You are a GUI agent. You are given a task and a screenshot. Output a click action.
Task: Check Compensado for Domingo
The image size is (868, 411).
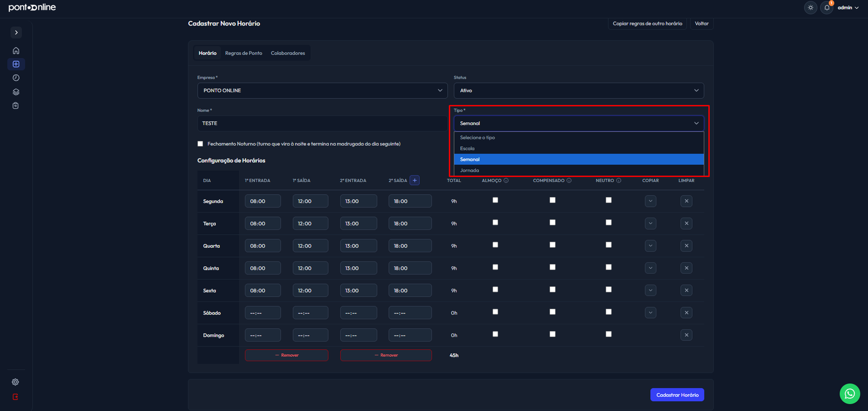coord(552,334)
